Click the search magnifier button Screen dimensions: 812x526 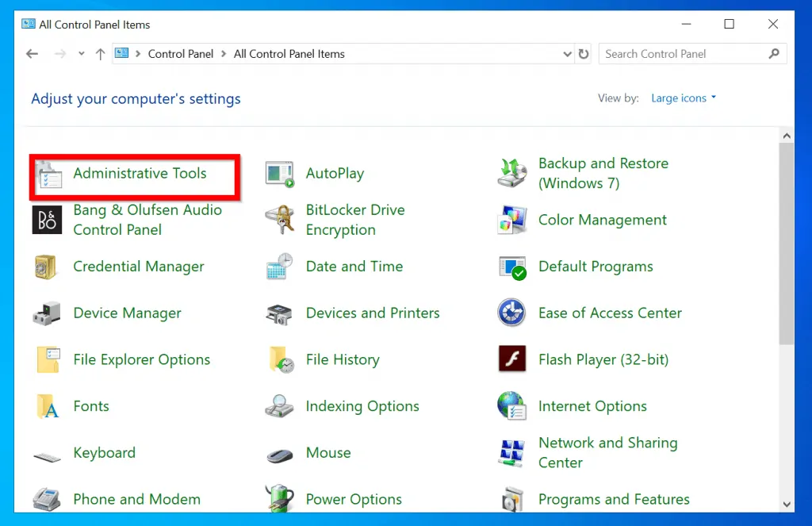pyautogui.click(x=774, y=53)
